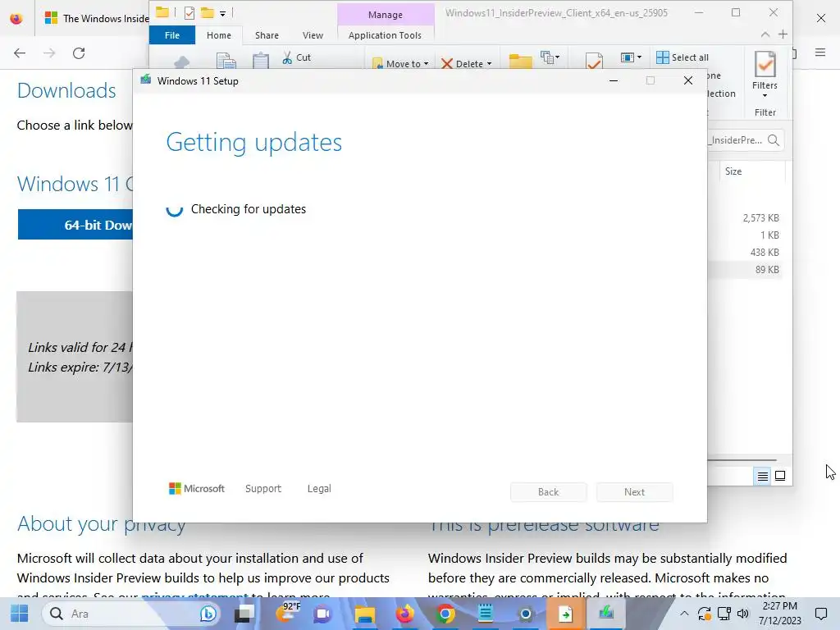Viewport: 840px width, 630px height.
Task: Open Task View from the taskbar
Action: pos(244,614)
